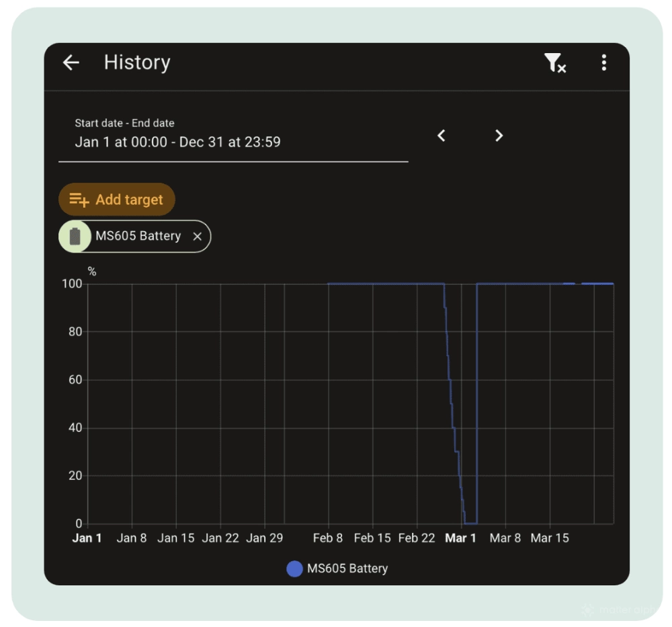
Task: Open the three-dot overflow menu
Action: coord(603,63)
